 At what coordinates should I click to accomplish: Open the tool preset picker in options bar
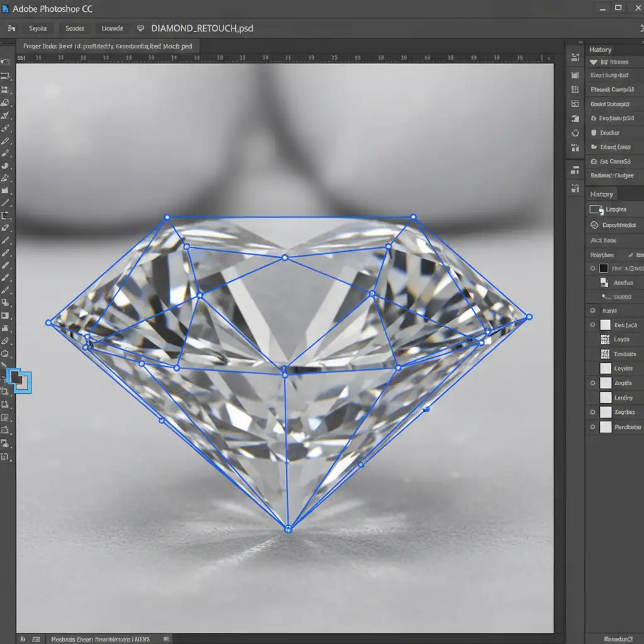pos(11,28)
